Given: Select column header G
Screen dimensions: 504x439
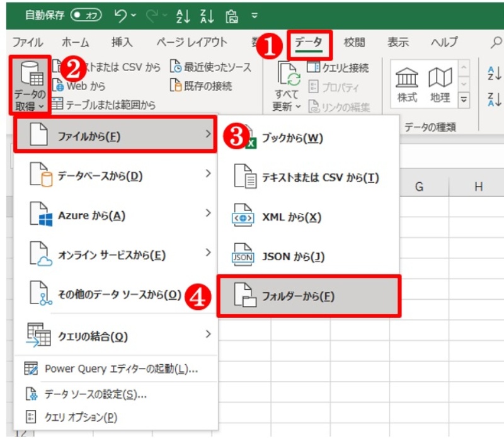Looking at the screenshot, I should click(420, 186).
